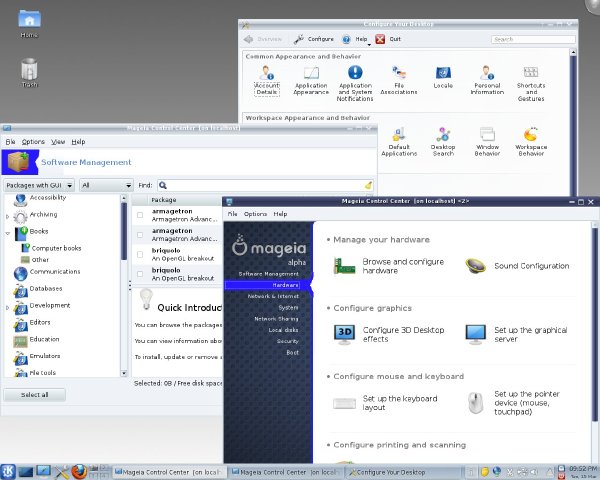Expand the Archiving category tree node
600x480 pixels.
(x=7, y=217)
